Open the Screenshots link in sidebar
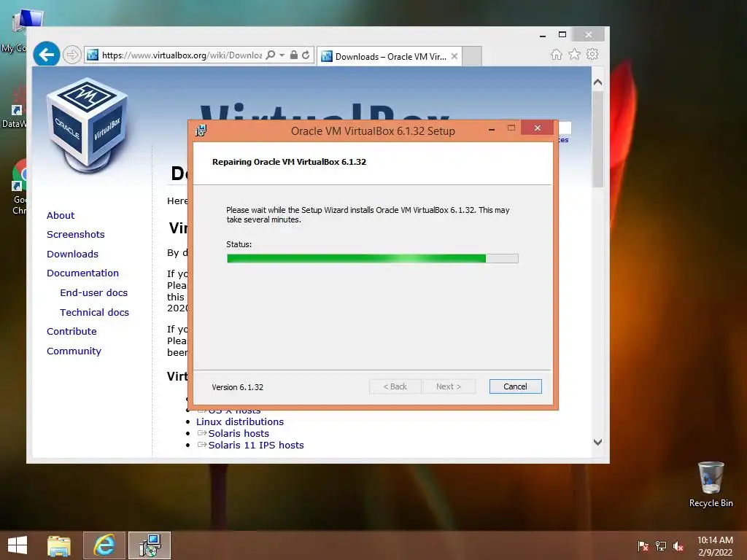Viewport: 747px width, 560px height. point(75,234)
